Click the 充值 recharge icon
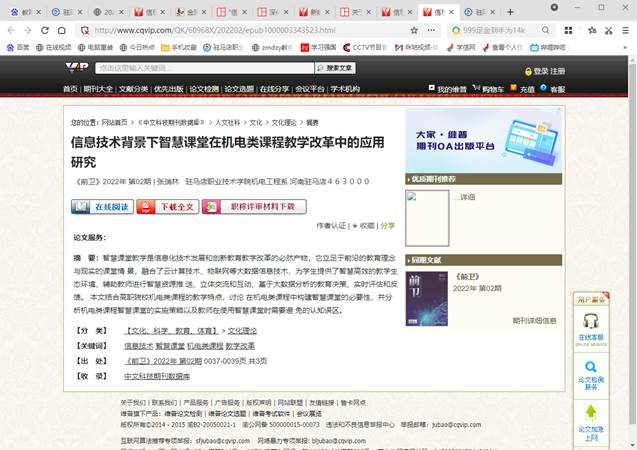The width and height of the screenshot is (637, 450). (x=514, y=87)
